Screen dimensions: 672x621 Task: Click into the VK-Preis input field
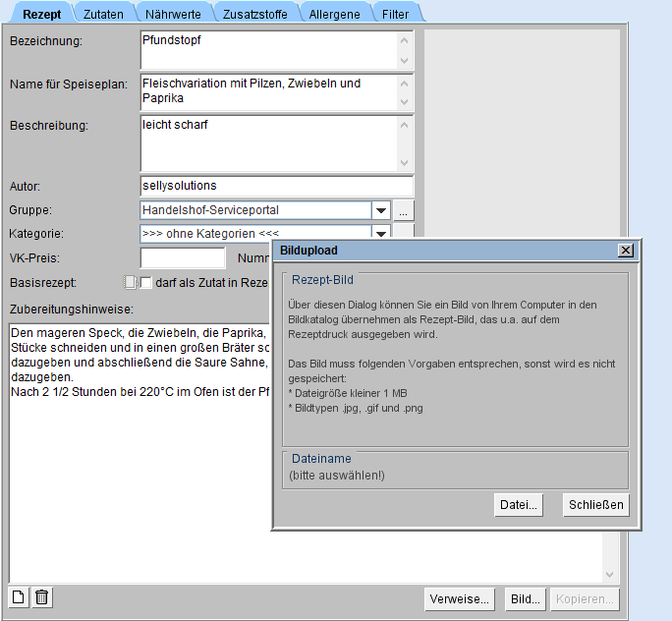pos(182,258)
